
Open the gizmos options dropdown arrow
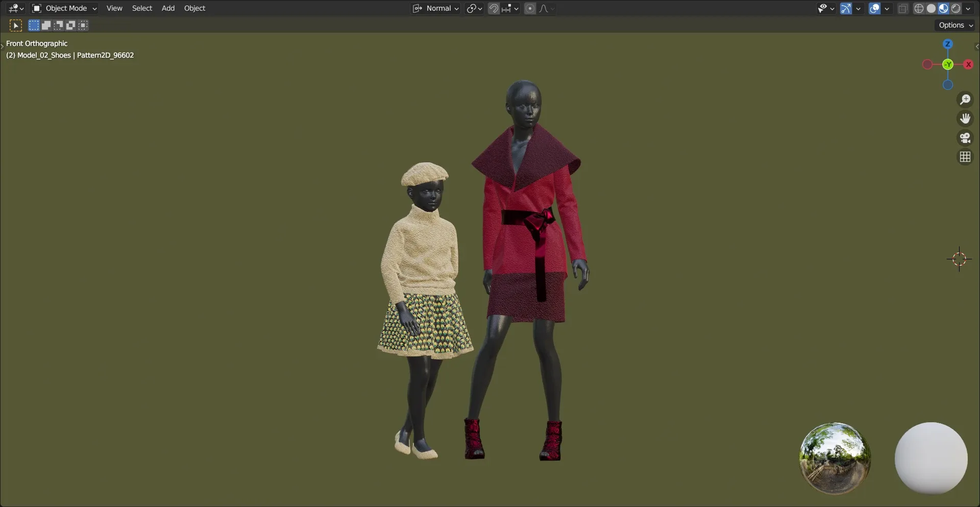tap(858, 8)
